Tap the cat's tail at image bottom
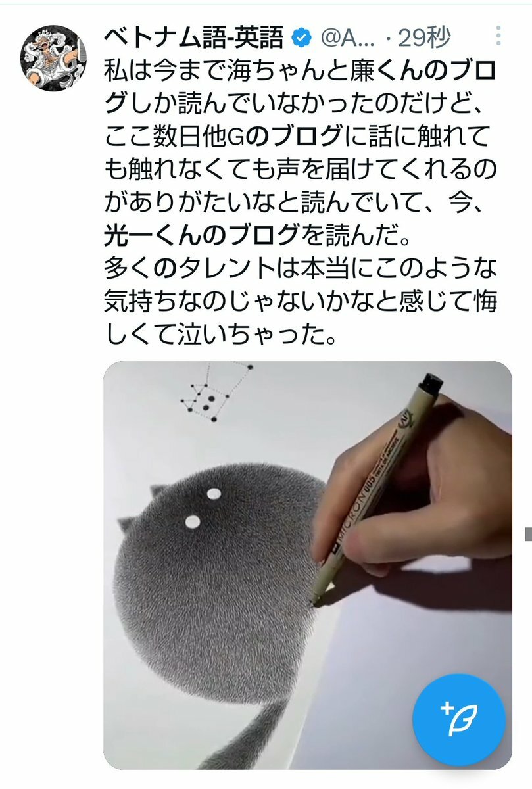 (243, 736)
